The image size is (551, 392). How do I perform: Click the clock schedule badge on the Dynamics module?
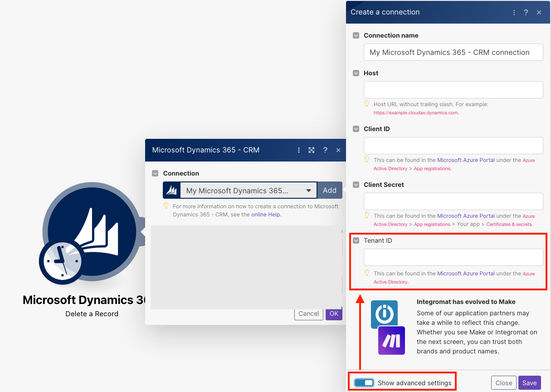63,262
